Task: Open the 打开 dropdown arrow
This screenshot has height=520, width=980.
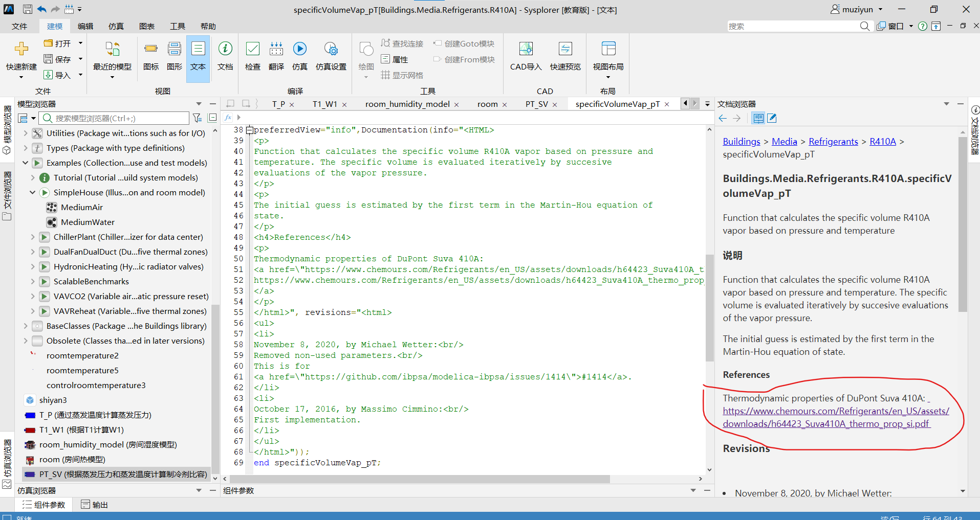Action: click(x=80, y=43)
